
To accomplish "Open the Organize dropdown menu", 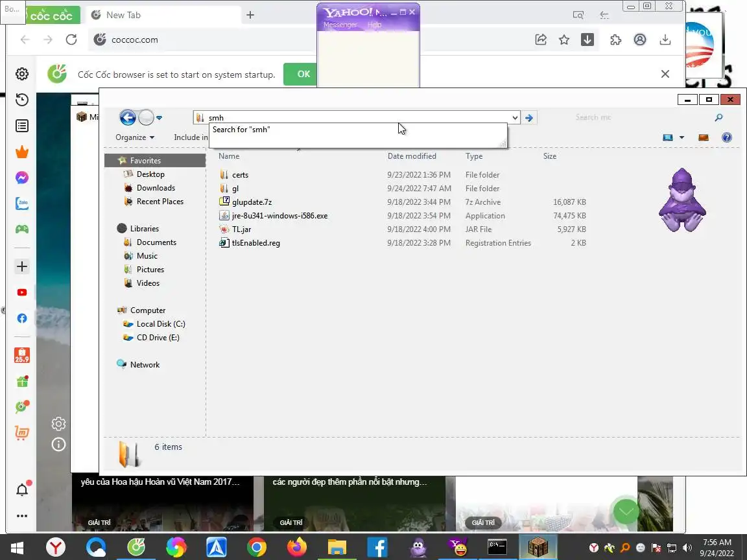I will pyautogui.click(x=135, y=137).
